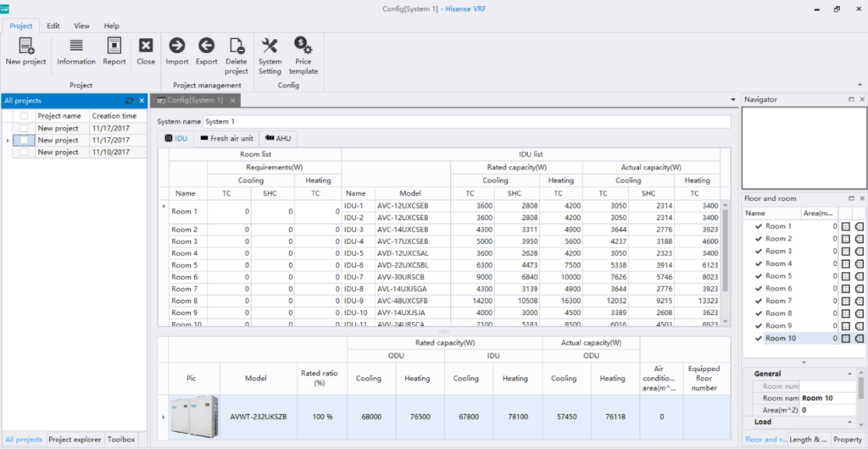The width and height of the screenshot is (868, 449).
Task: Click the Room name property field
Action: [828, 398]
